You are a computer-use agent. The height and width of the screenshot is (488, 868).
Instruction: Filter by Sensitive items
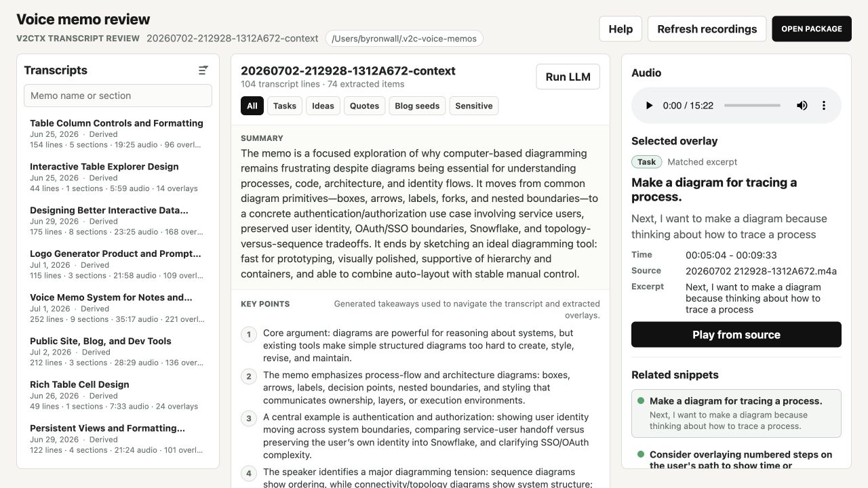474,106
